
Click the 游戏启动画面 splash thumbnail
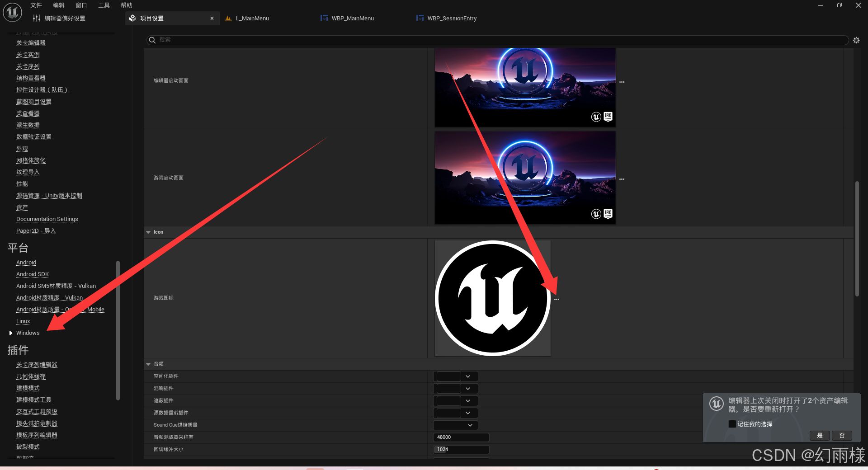(525, 178)
